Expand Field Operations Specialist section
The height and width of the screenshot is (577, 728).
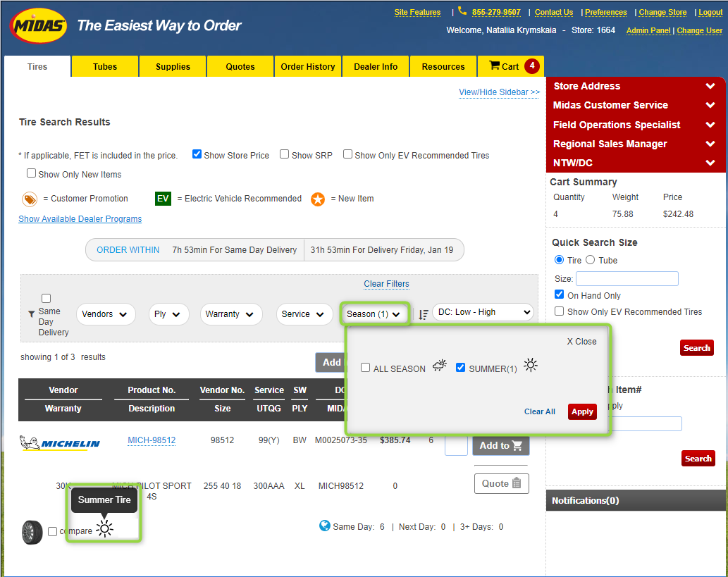pyautogui.click(x=635, y=125)
